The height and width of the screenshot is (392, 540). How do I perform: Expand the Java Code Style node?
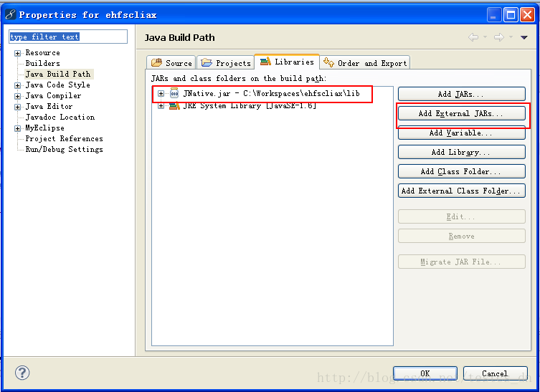17,85
